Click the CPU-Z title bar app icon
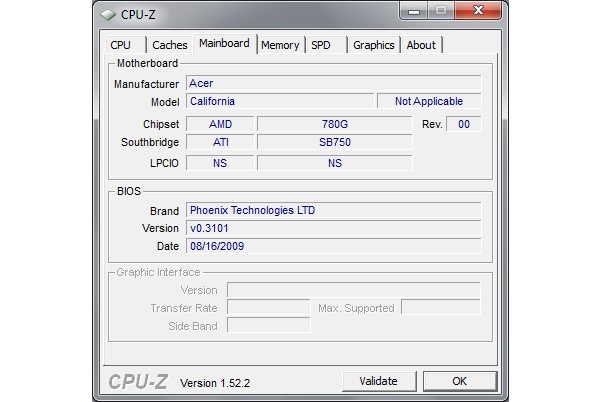Screen dimensions: 600x402 click(x=108, y=15)
